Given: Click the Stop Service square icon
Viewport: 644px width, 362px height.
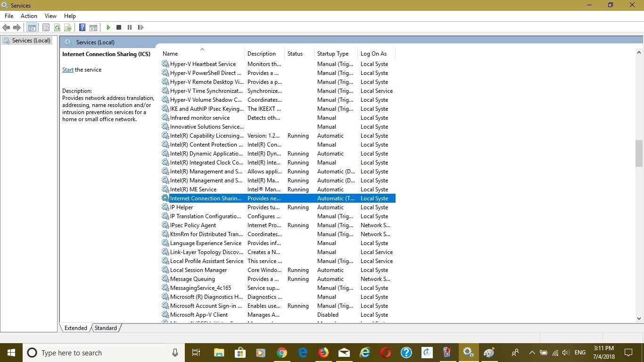Looking at the screenshot, I should [119, 28].
